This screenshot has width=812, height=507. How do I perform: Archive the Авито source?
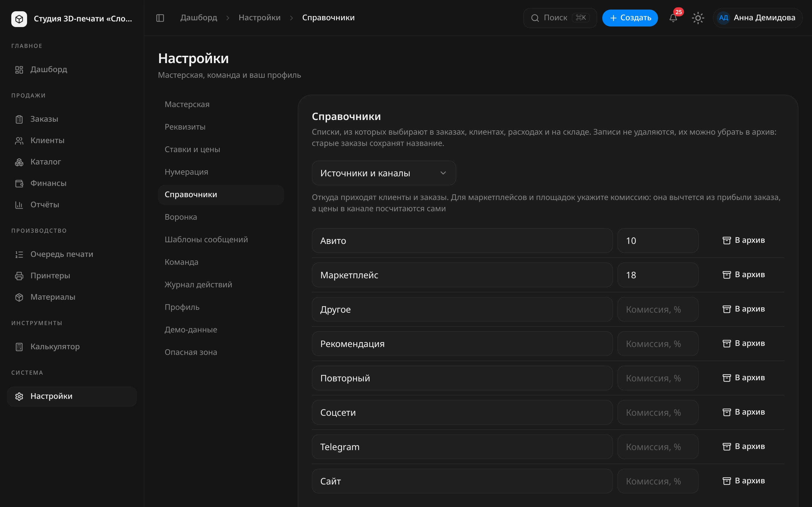pyautogui.click(x=743, y=240)
